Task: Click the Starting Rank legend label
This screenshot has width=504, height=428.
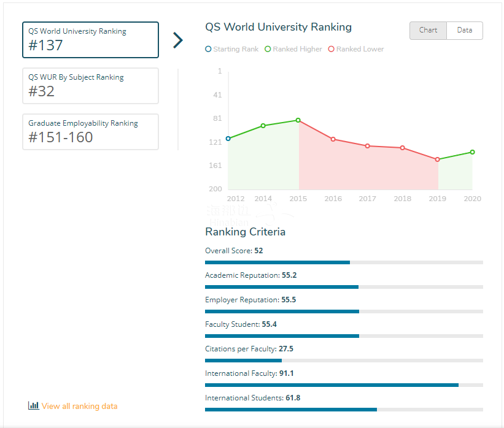Action: coord(236,49)
